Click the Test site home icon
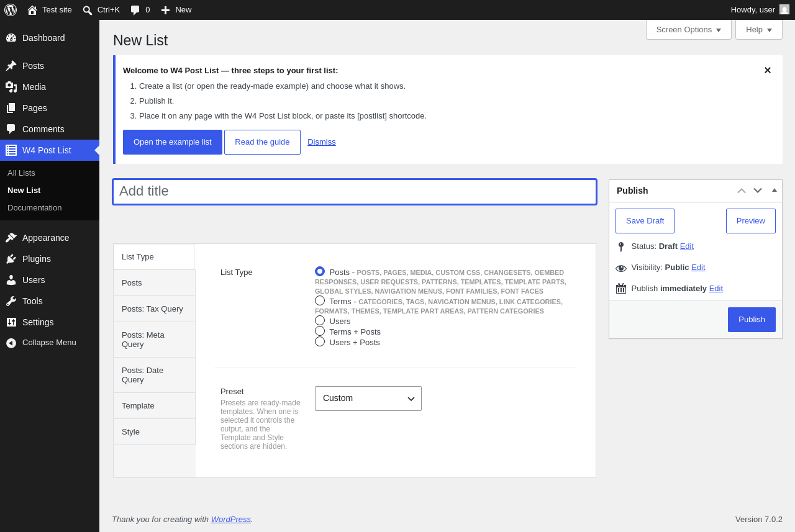 coord(32,10)
